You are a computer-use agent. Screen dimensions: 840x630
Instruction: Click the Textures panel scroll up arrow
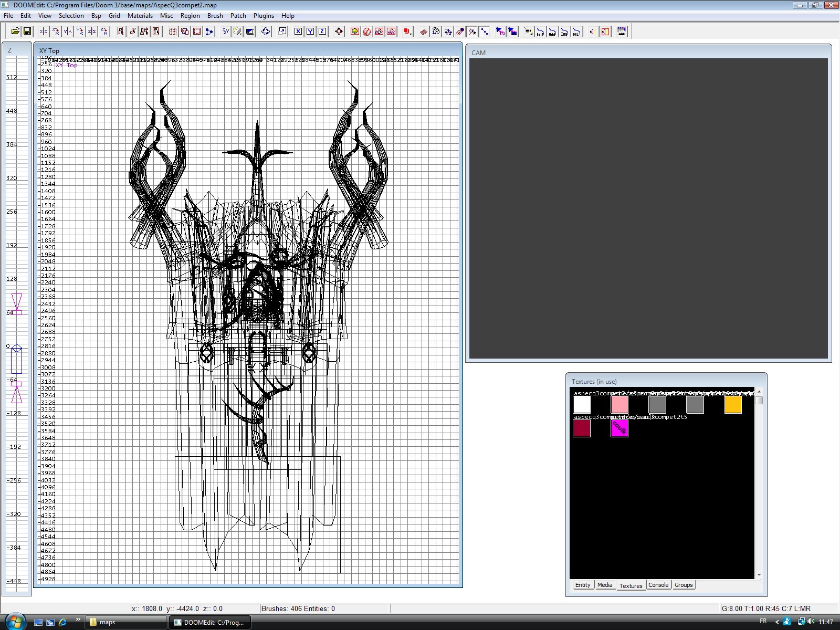click(x=759, y=392)
